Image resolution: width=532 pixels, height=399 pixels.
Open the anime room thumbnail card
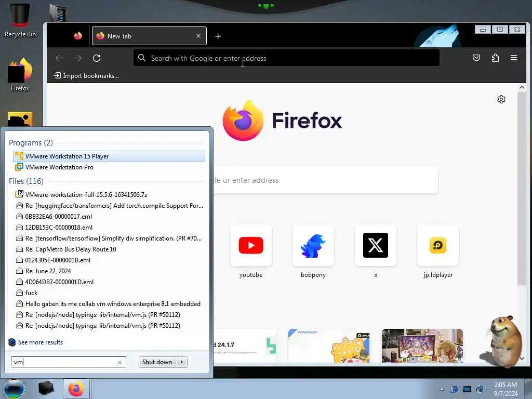422,345
